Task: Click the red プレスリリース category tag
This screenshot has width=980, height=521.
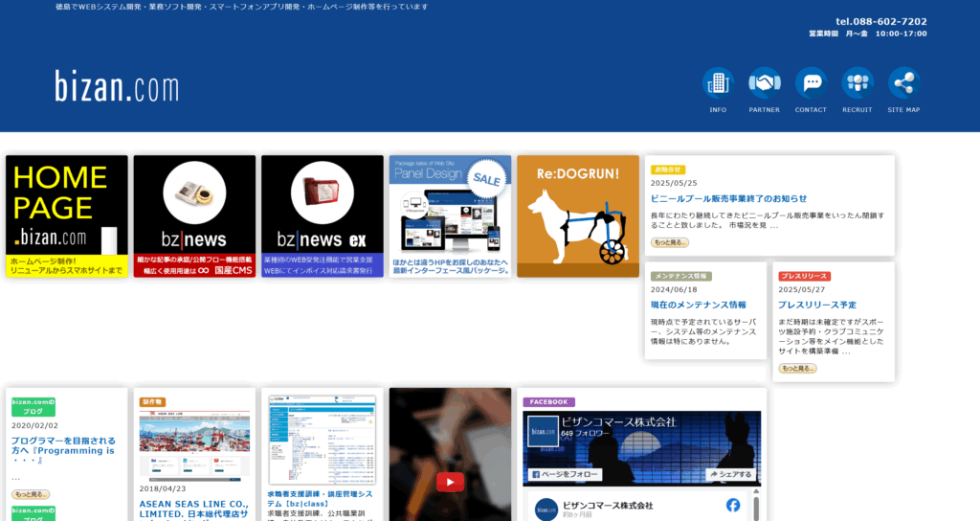Action: [804, 276]
